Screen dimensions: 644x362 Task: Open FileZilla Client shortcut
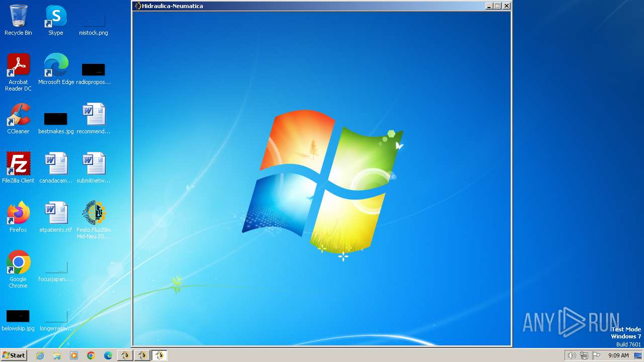click(18, 168)
